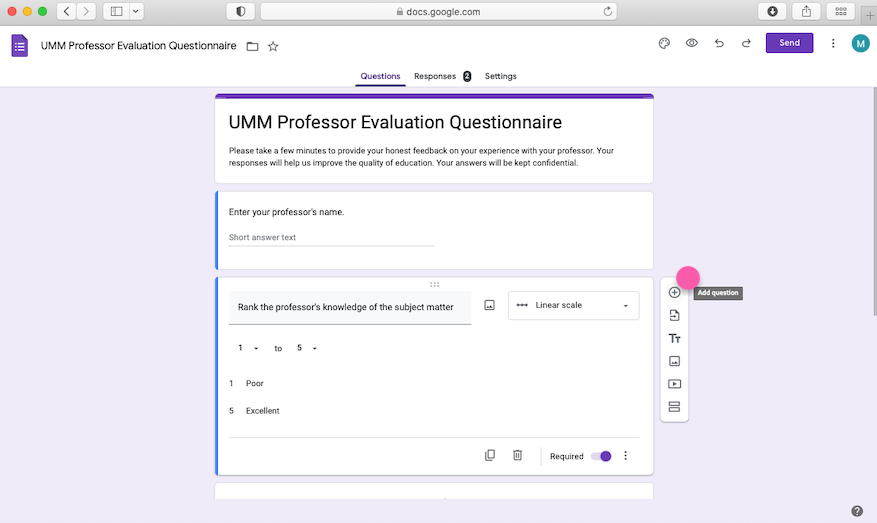Switch to the Responses tab

tap(435, 76)
